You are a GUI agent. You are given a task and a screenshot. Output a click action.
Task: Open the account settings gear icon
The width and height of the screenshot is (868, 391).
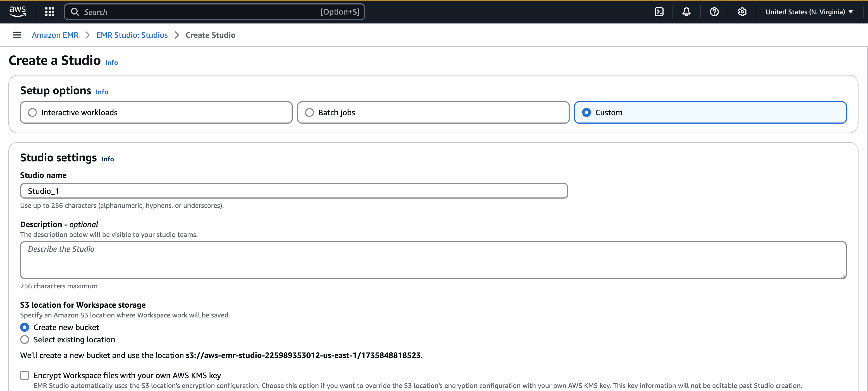pyautogui.click(x=742, y=11)
